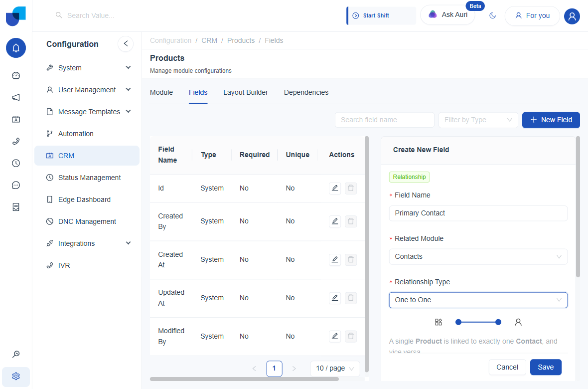The width and height of the screenshot is (588, 389).
Task: Open the settings gear icon in sidebar
Action: (x=16, y=376)
